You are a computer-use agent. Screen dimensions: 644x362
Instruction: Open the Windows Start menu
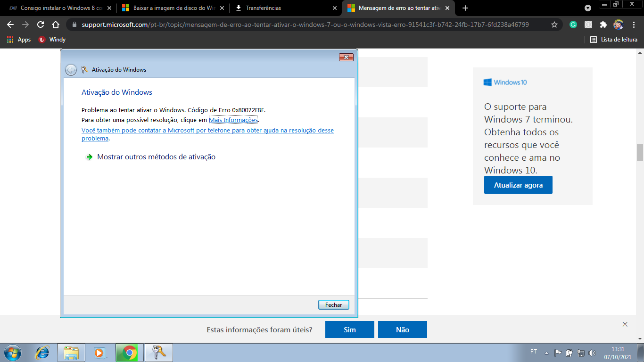click(12, 353)
